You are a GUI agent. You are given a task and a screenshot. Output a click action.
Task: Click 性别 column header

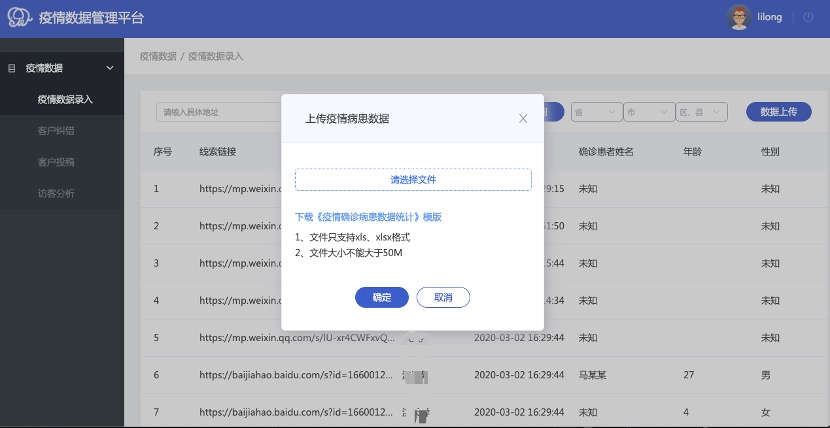770,152
